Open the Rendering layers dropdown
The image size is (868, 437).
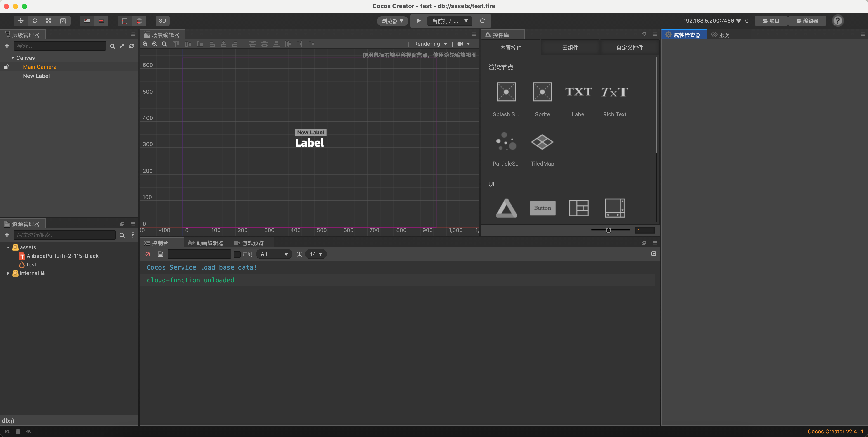(x=430, y=43)
